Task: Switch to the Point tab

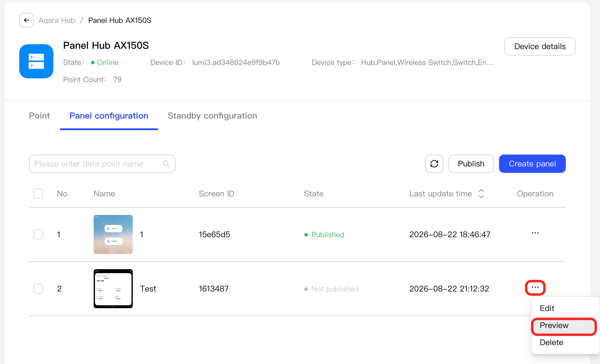Action: [x=39, y=116]
